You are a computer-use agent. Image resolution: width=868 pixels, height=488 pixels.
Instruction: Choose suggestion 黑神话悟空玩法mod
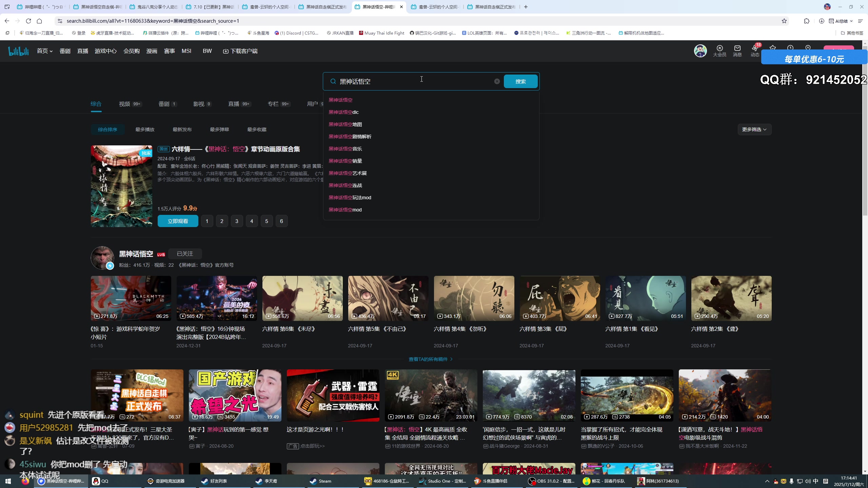click(x=431, y=198)
